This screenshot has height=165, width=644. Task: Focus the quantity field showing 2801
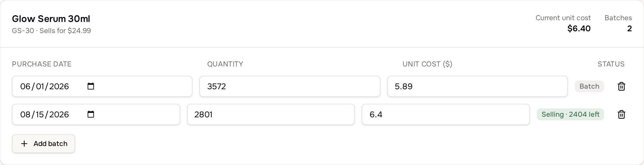[x=271, y=114]
